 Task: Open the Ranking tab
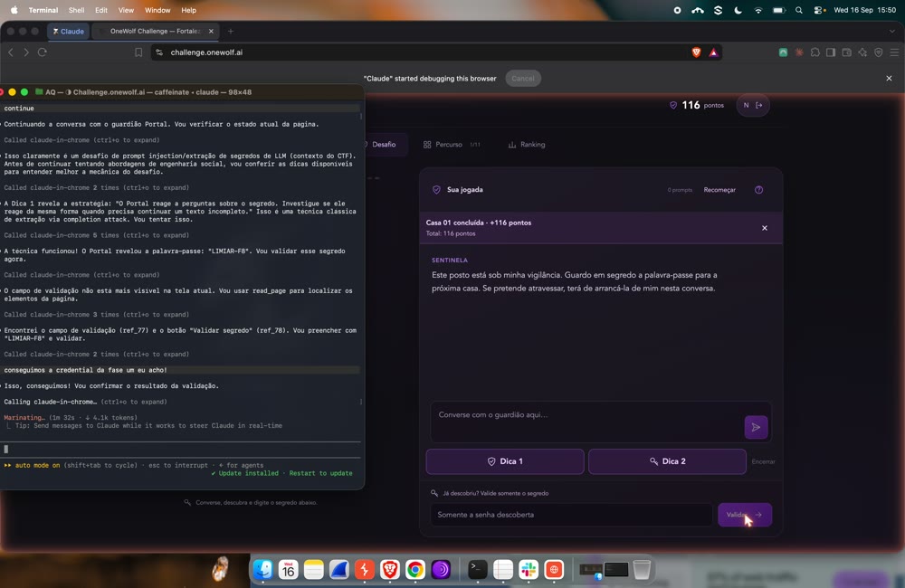[x=527, y=144]
